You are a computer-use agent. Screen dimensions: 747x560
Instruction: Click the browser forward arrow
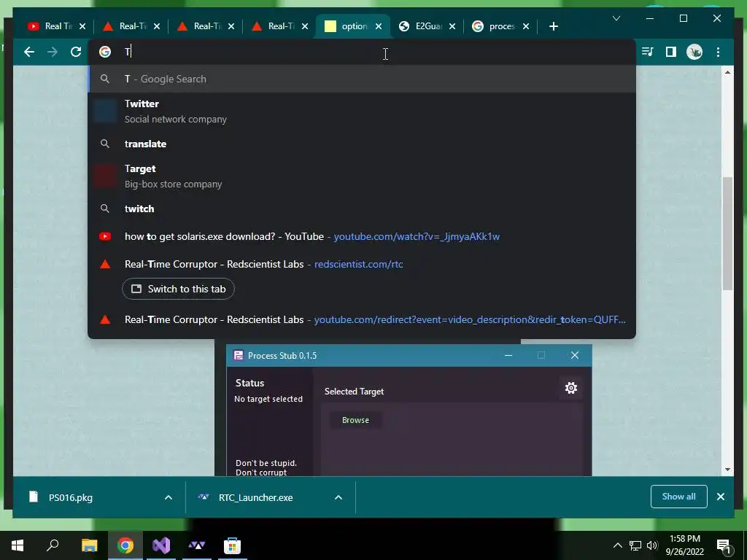pyautogui.click(x=53, y=52)
